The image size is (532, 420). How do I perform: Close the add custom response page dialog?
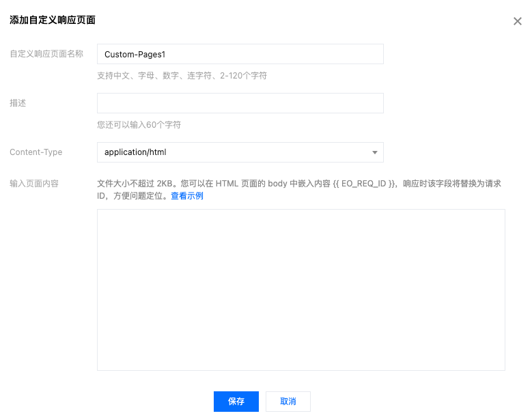[517, 21]
